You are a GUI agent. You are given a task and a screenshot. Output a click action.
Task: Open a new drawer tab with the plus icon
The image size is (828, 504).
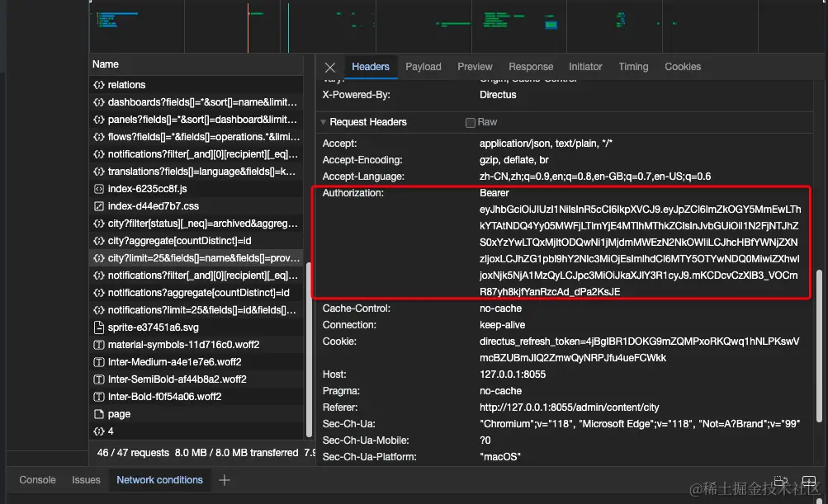[224, 479]
